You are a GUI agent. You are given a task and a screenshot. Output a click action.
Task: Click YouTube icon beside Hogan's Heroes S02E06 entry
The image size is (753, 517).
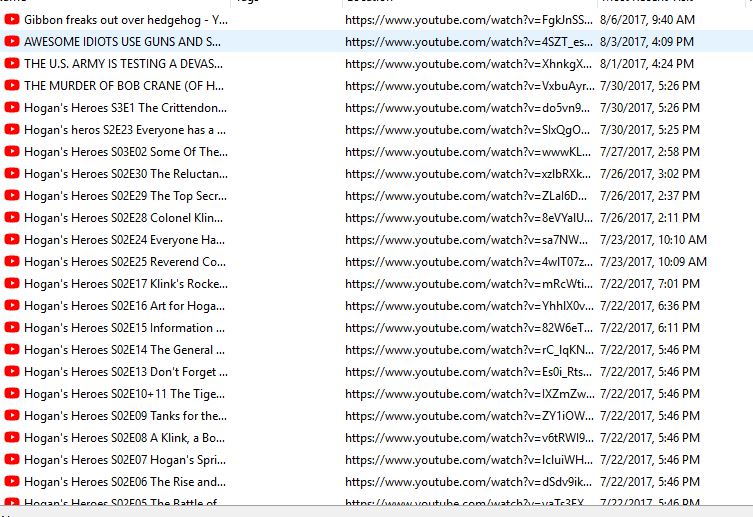12,481
